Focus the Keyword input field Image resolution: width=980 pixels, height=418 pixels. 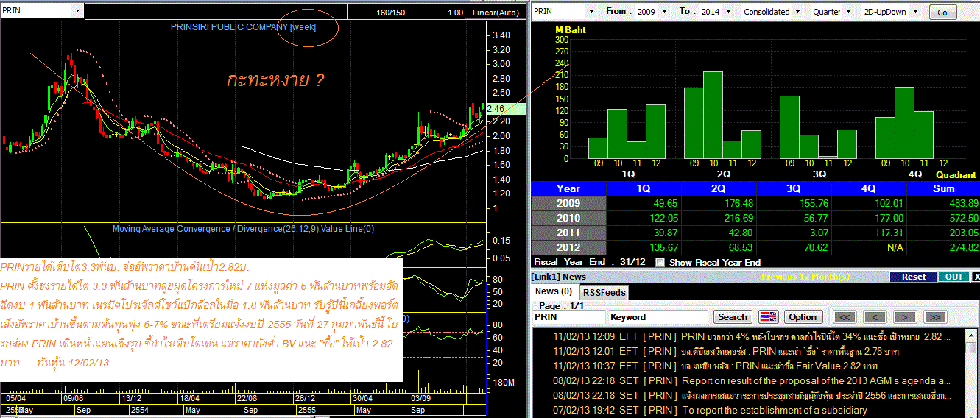659,317
